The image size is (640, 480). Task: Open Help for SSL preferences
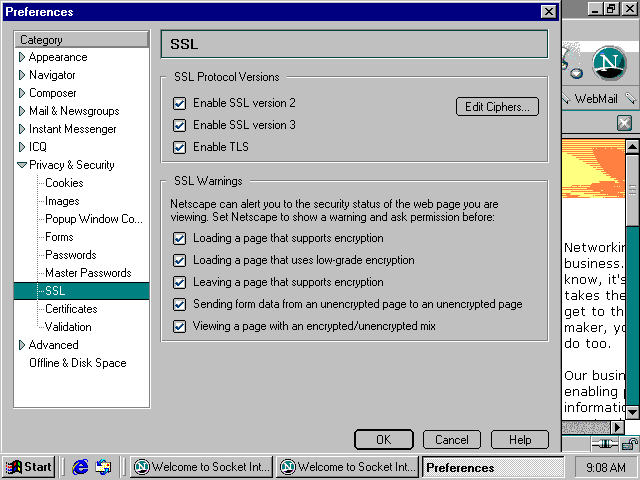coord(520,440)
